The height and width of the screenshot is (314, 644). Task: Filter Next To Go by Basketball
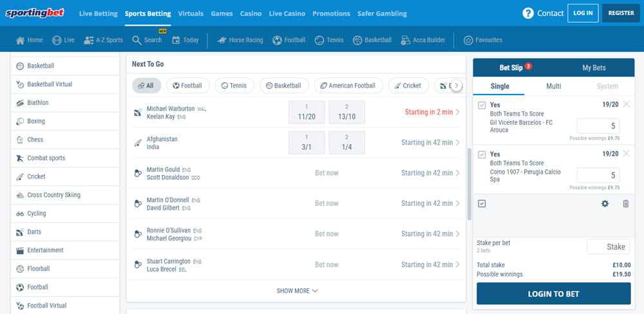coord(284,86)
